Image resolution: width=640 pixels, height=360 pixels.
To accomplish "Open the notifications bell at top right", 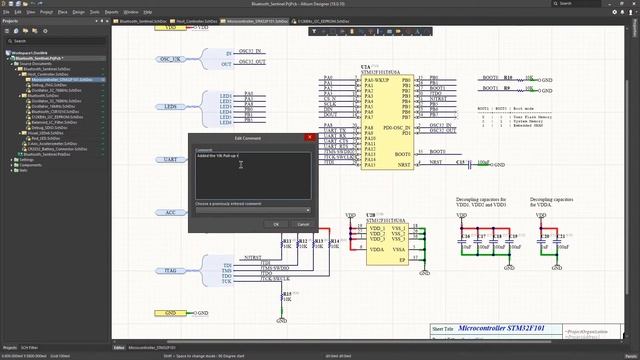I will pos(622,13).
